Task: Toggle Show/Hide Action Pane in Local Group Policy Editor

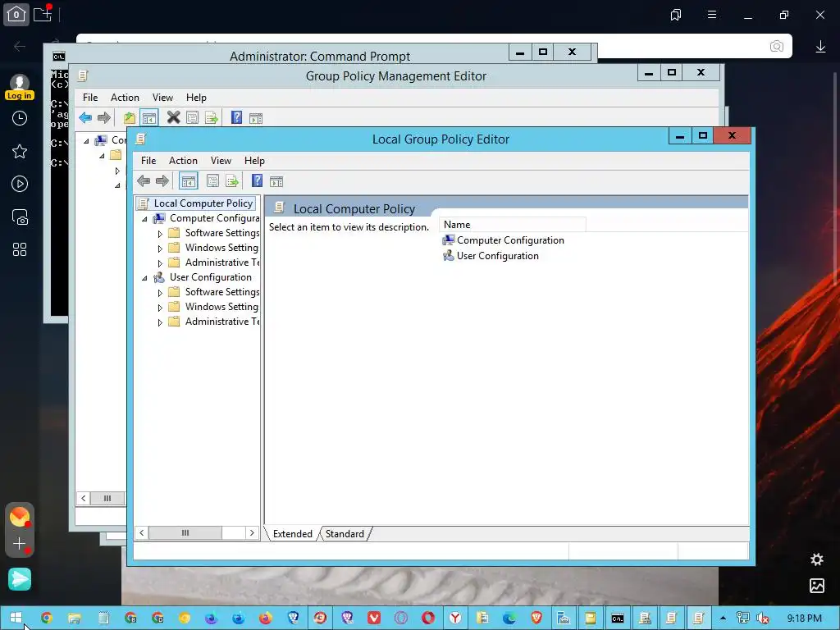Action: pos(276,181)
